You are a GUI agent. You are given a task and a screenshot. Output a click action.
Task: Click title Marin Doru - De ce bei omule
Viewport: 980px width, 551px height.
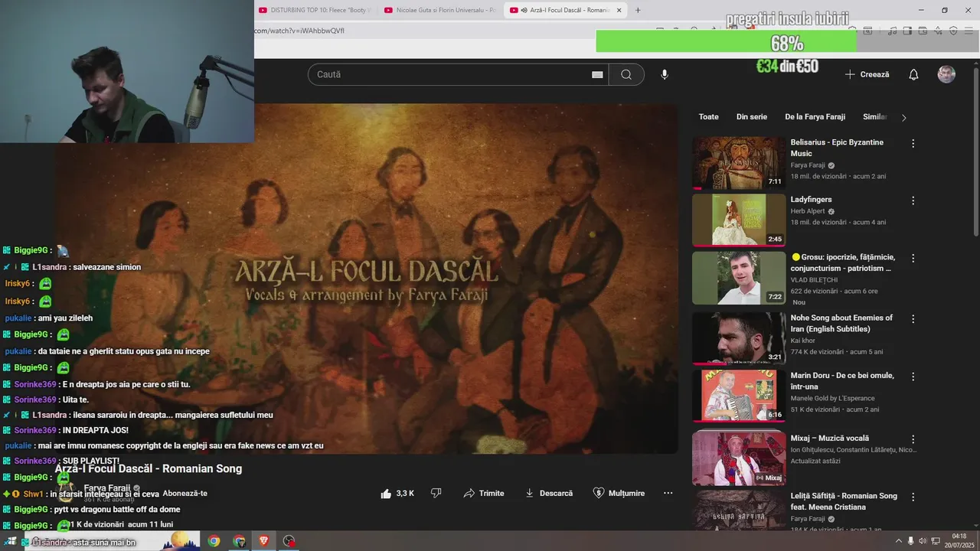[842, 381]
